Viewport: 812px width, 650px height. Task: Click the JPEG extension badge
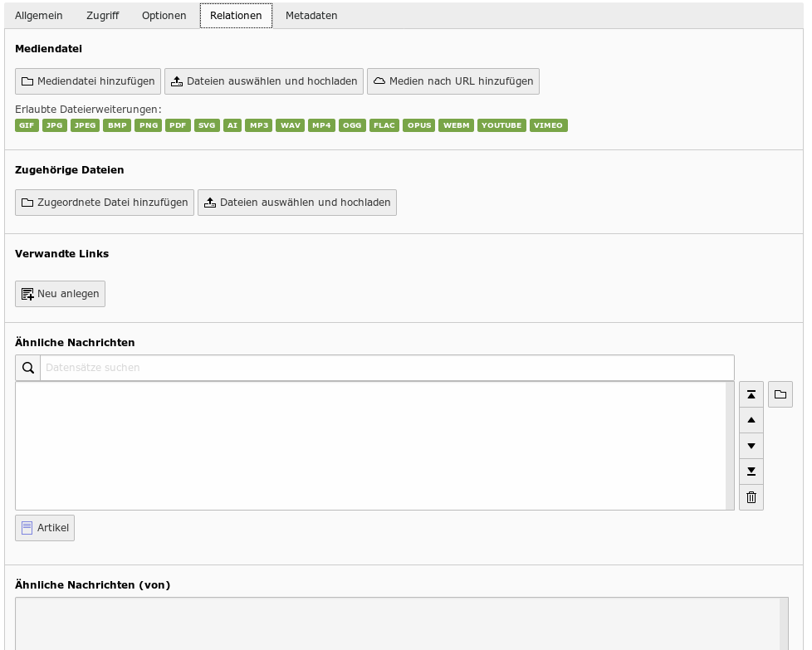pos(85,125)
